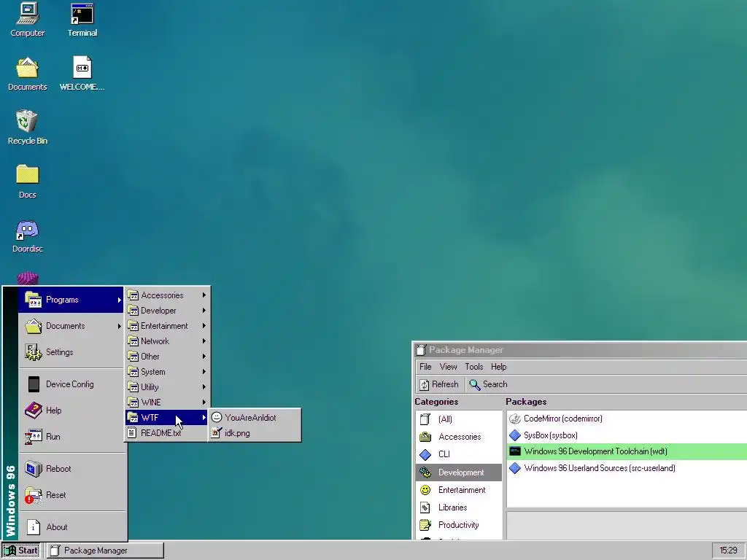Select the CLI category
The width and height of the screenshot is (747, 560).
coord(458,454)
